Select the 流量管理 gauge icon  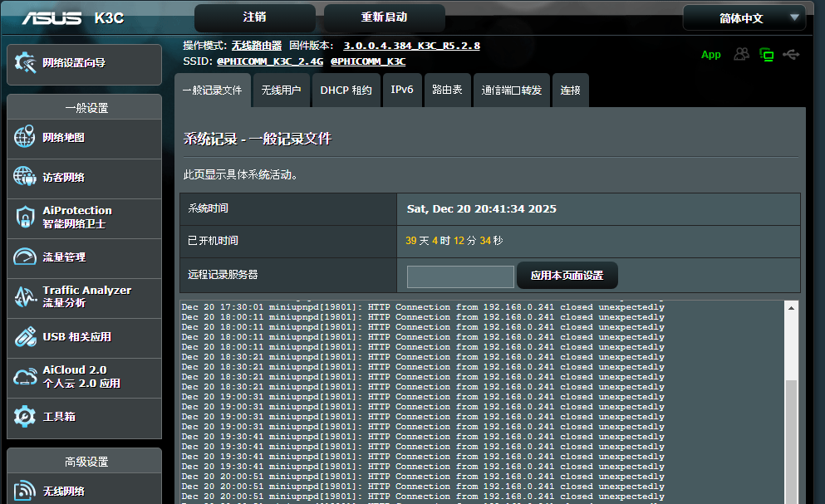[25, 257]
